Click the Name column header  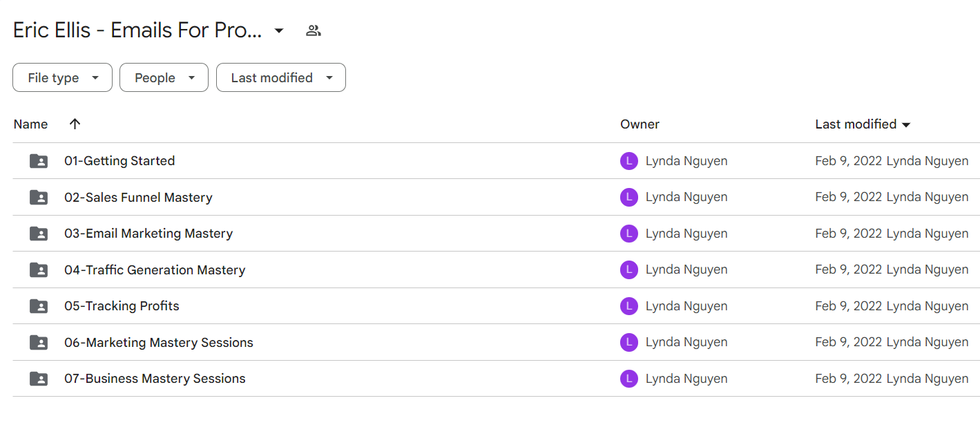coord(31,124)
